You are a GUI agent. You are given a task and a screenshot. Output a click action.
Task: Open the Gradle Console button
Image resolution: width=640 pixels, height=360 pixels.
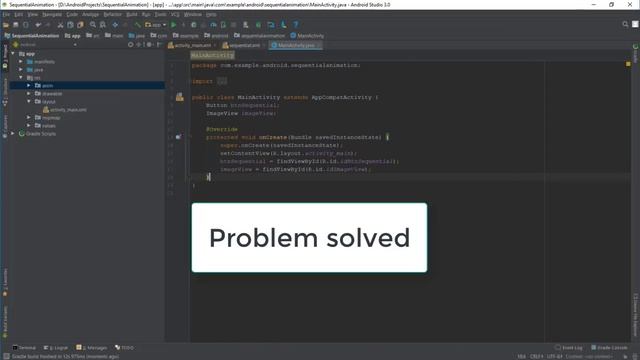(609, 348)
